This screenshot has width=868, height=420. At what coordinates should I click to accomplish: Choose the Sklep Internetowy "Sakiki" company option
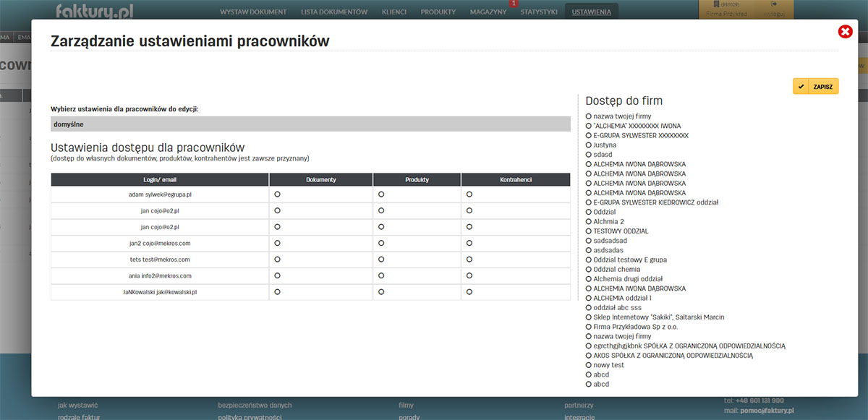(589, 317)
